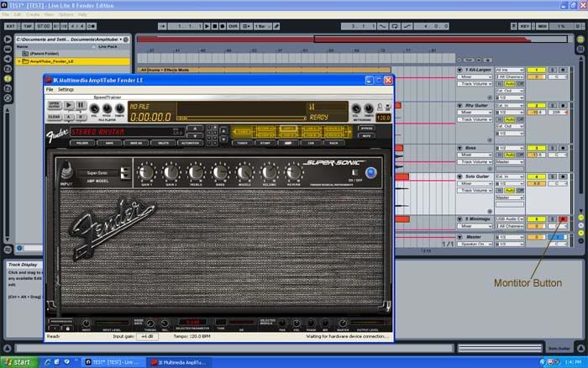Unfold the Solo Guitar track

tap(459, 176)
